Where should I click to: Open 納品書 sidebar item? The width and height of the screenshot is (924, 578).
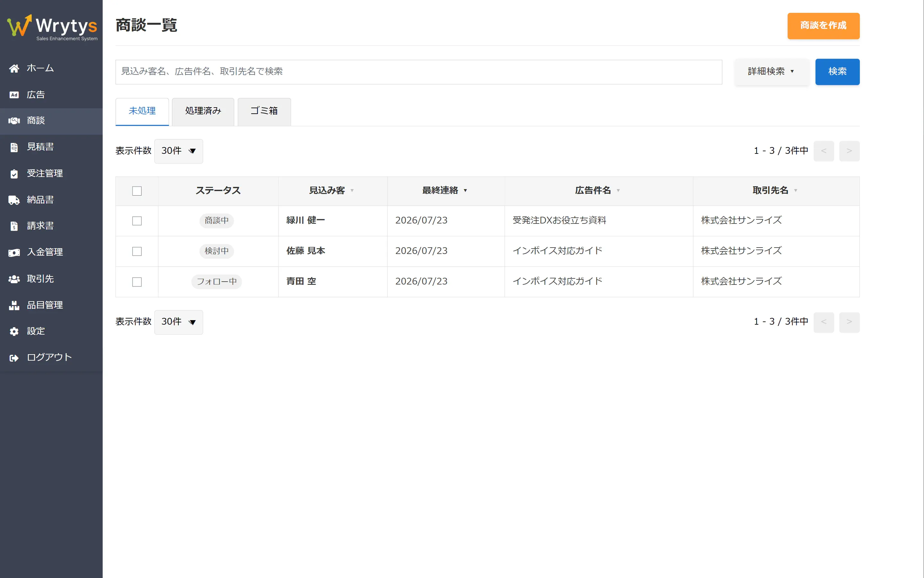tap(51, 200)
